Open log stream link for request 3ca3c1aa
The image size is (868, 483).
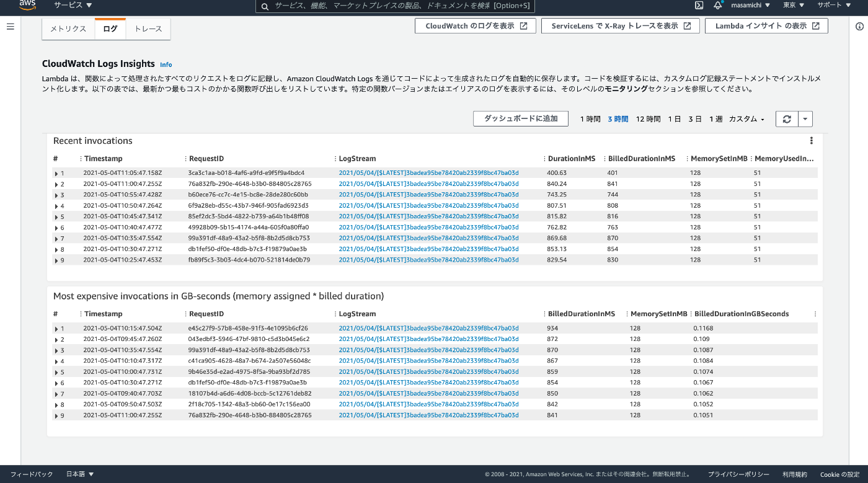(428, 173)
